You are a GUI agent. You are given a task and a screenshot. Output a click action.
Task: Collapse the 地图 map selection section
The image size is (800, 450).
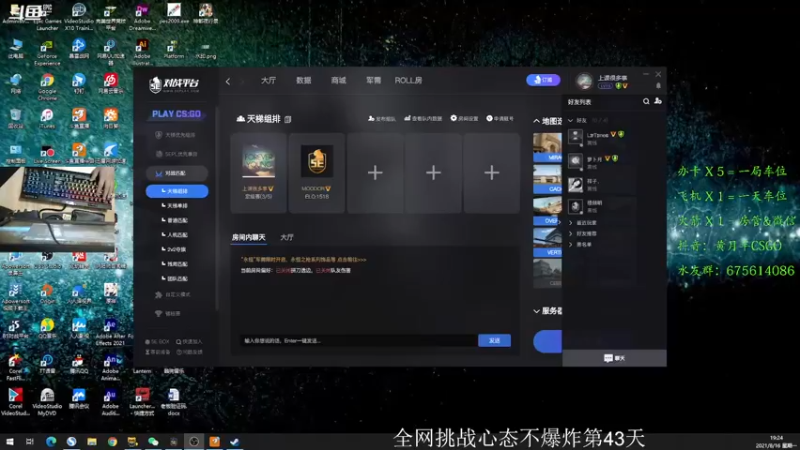click(536, 121)
